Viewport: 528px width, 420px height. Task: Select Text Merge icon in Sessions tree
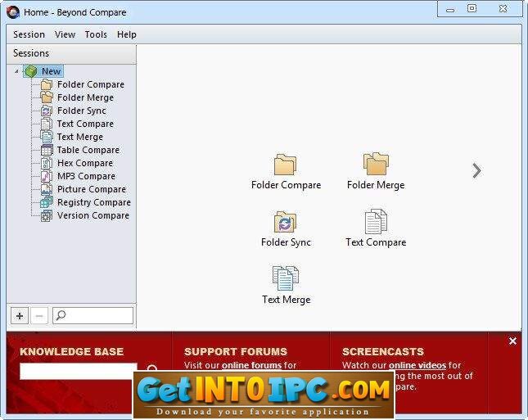[47, 137]
